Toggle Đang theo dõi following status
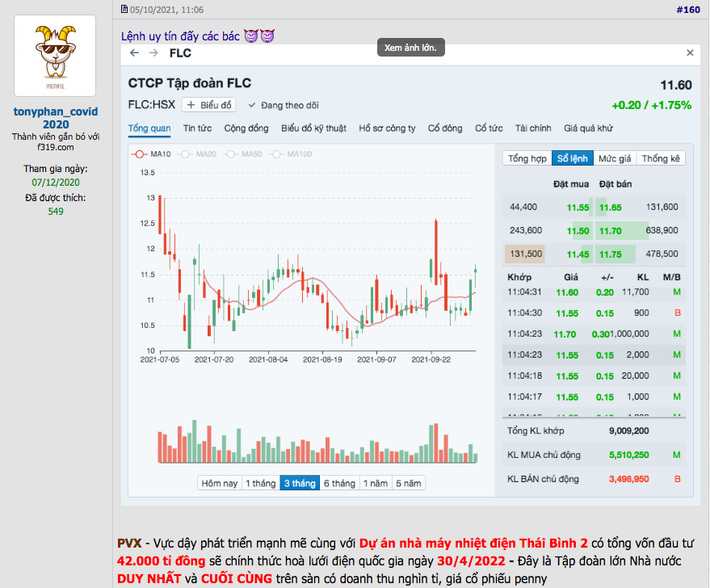This screenshot has width=710, height=588. click(284, 106)
